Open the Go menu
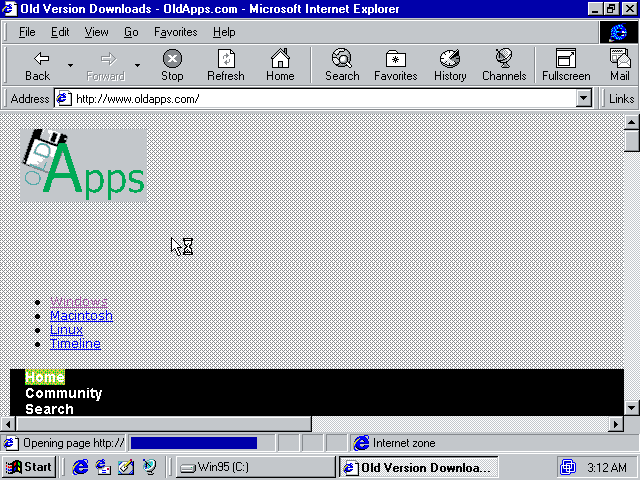The image size is (640, 480). tap(131, 32)
